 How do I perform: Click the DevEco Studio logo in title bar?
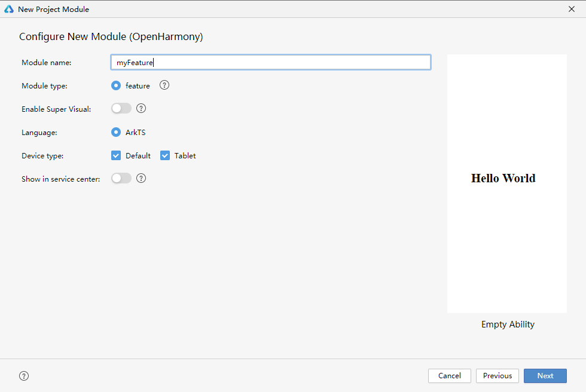point(9,10)
